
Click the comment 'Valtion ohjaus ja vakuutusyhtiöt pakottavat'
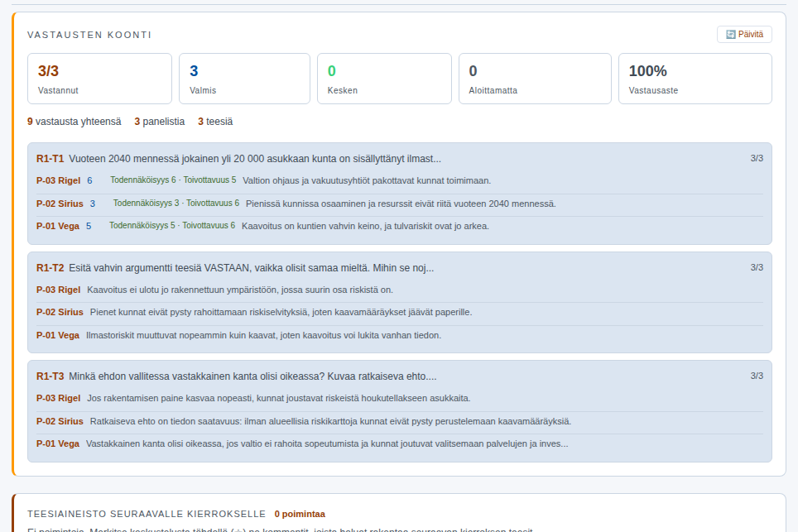point(367,180)
